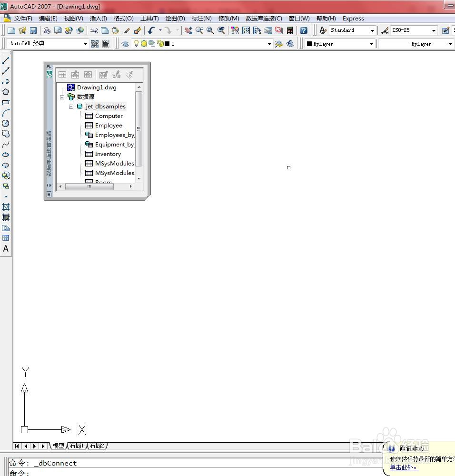
Task: Select the Circle draw tool
Action: 6,123
